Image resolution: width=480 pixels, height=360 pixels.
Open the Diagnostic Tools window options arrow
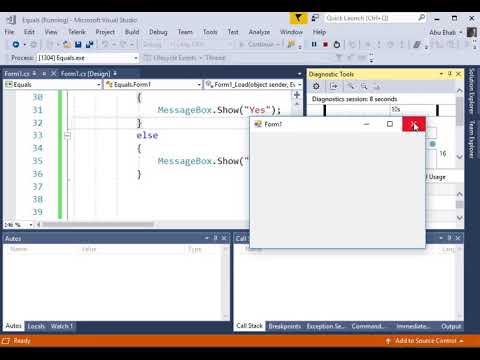tap(441, 74)
